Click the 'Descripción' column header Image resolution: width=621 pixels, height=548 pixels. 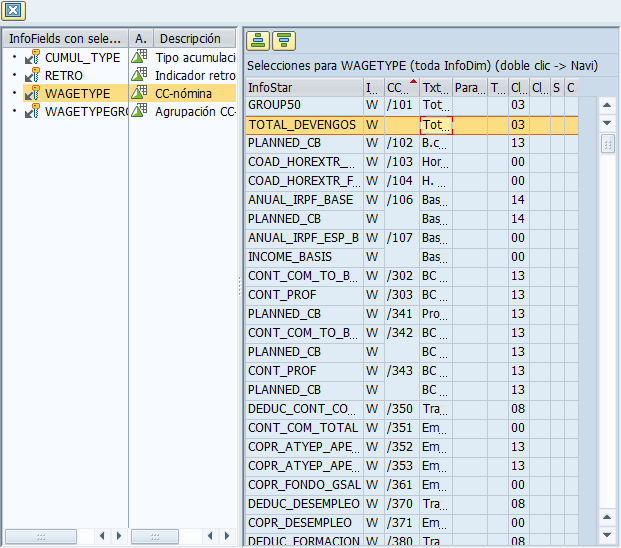click(195, 38)
